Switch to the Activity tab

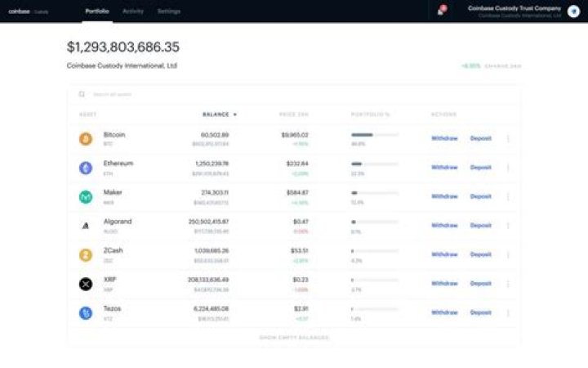(x=133, y=11)
